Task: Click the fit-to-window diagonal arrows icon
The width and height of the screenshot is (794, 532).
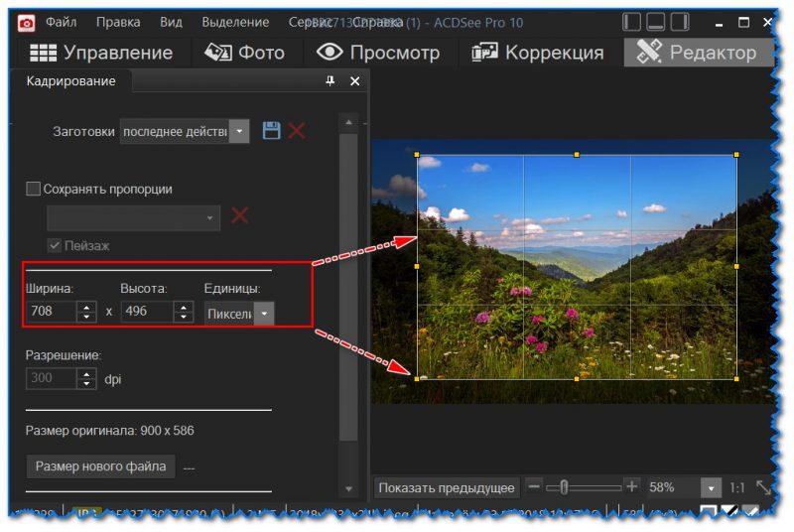Action: 764,487
